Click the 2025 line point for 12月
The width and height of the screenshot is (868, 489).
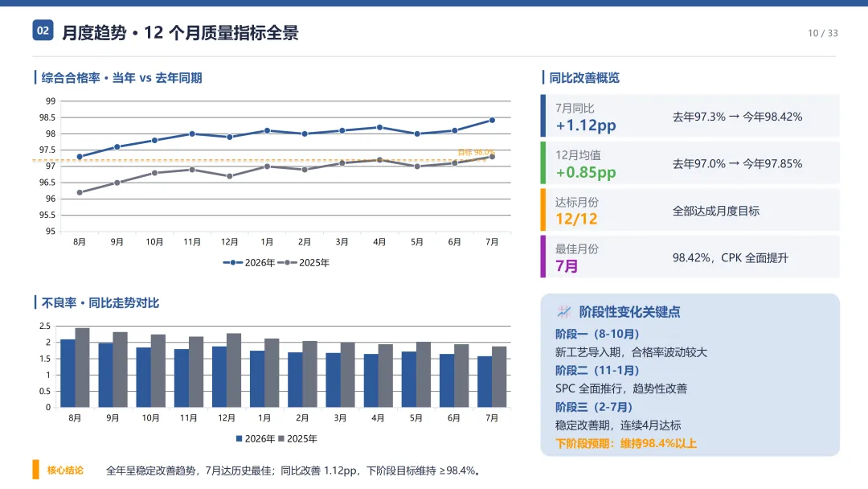[230, 176]
